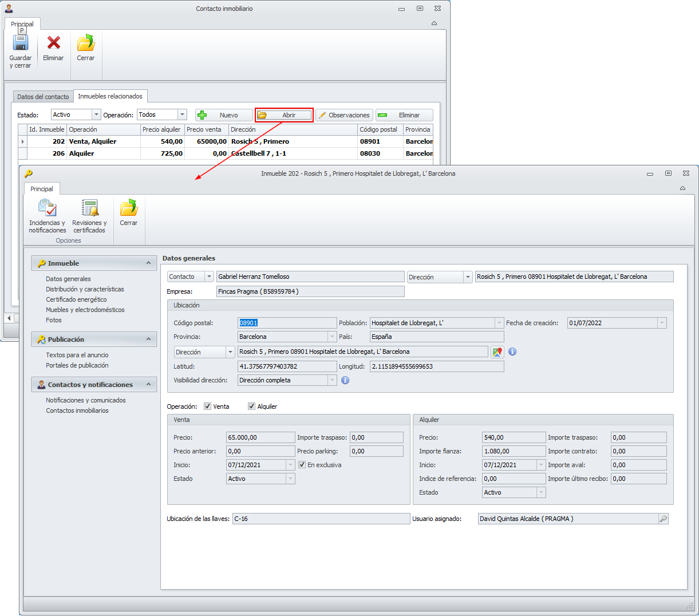
Task: Click the Ubicación de las llaves field
Action: point(321,519)
